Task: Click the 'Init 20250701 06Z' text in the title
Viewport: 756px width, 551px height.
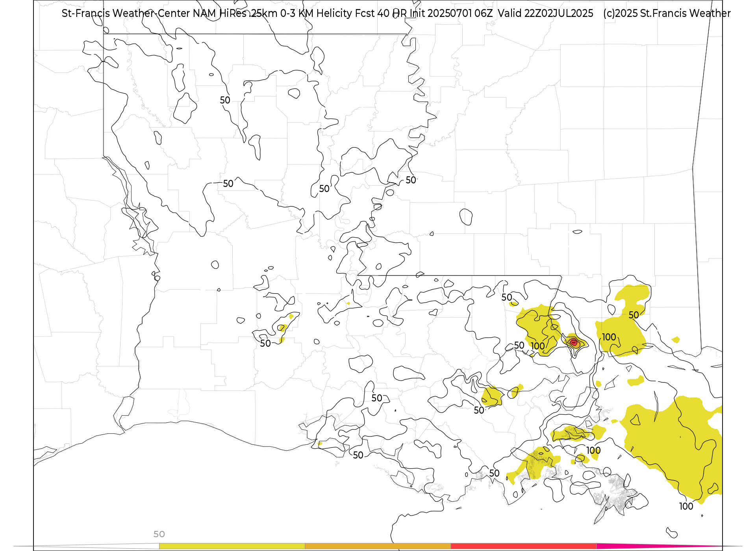Action: 451,13
